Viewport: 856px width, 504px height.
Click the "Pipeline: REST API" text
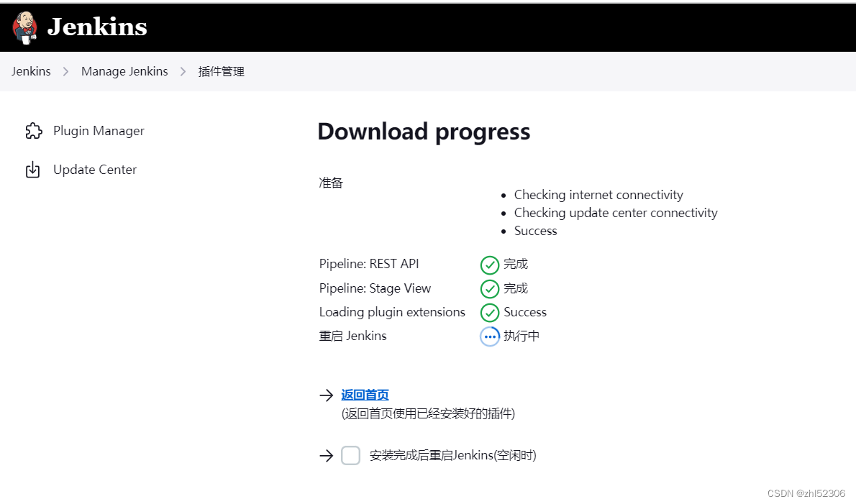tap(369, 264)
